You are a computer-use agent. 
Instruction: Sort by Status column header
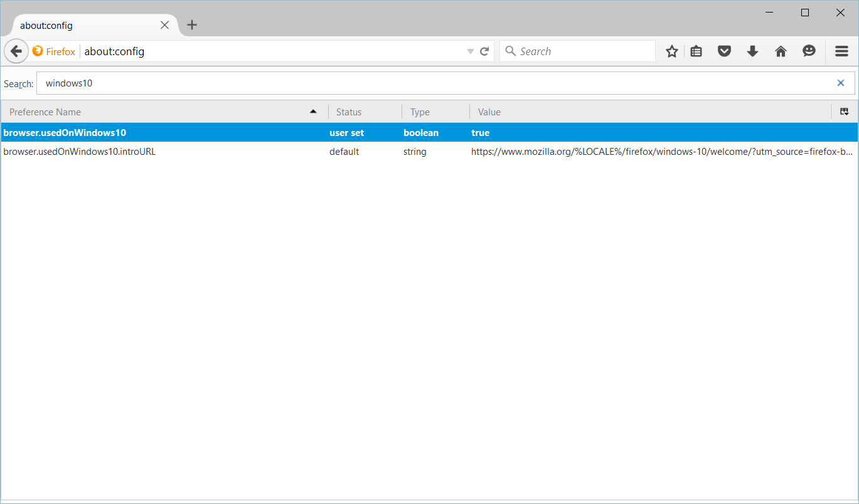pos(365,112)
